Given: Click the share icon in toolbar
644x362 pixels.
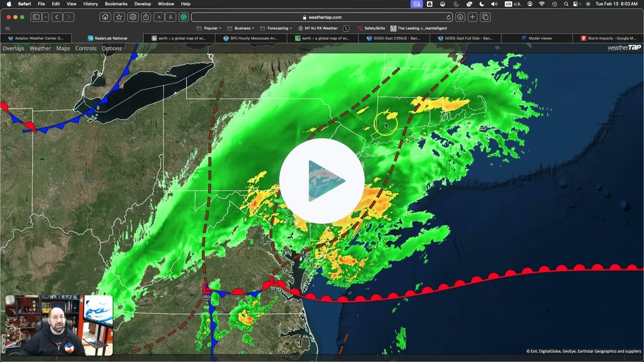Looking at the screenshot, I should (146, 17).
